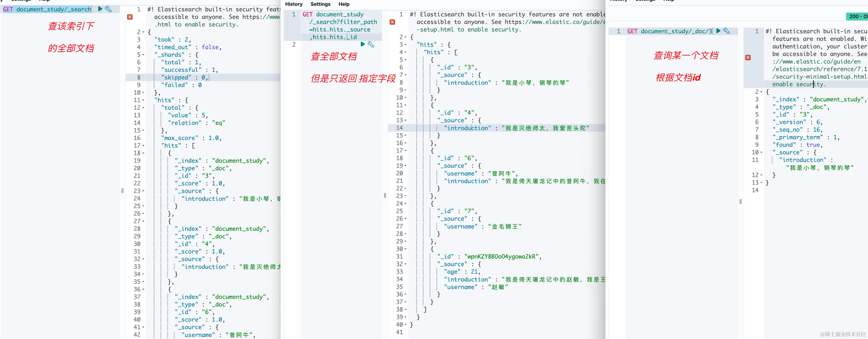Click "_index" : "document_study" in right output
This screenshot has height=339, width=868.
click(x=819, y=99)
